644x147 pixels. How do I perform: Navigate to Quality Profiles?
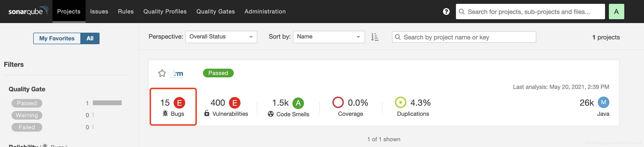[165, 12]
